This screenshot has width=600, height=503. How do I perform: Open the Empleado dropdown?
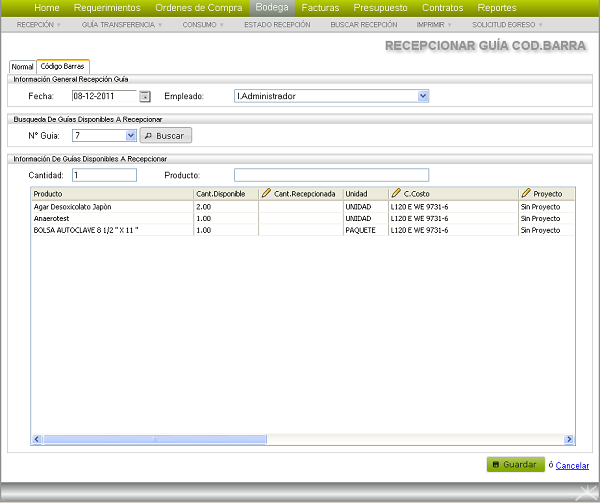point(423,96)
